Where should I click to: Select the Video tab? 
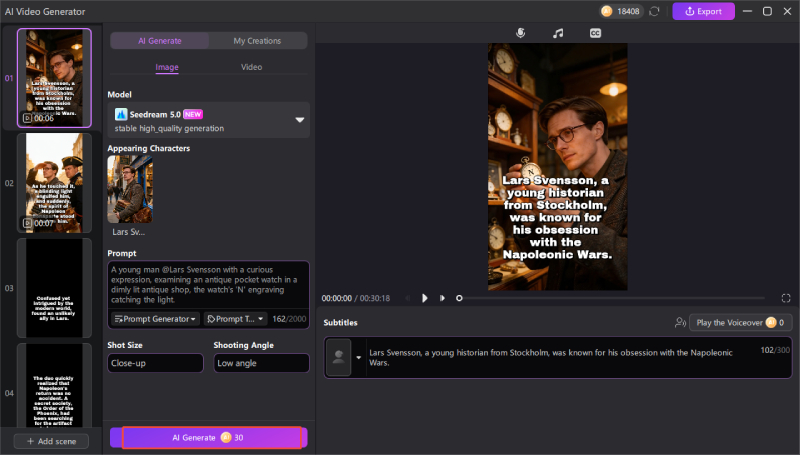(x=252, y=67)
